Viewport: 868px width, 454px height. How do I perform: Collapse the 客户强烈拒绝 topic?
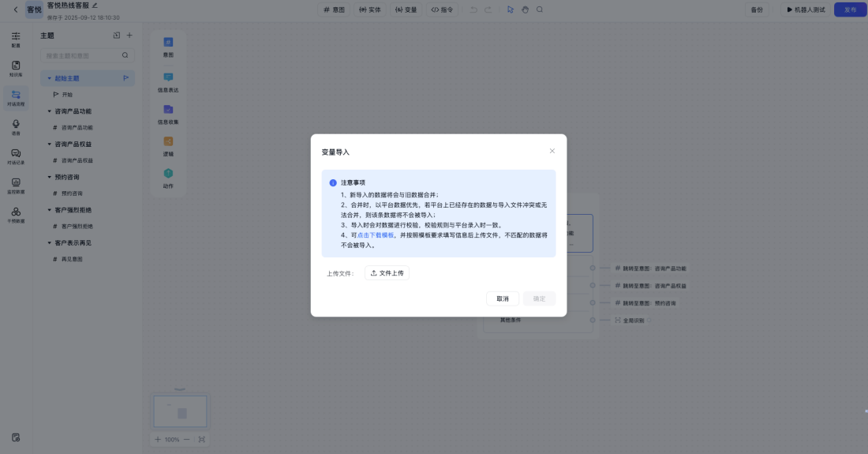click(49, 210)
